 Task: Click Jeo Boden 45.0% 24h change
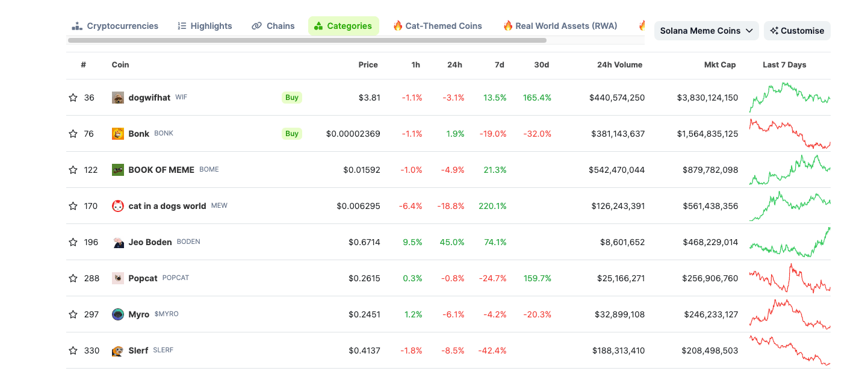452,242
